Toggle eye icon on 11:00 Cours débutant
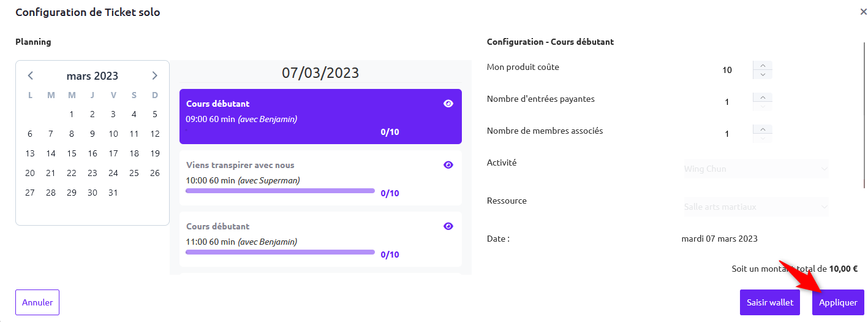This screenshot has height=322, width=868. point(448,226)
